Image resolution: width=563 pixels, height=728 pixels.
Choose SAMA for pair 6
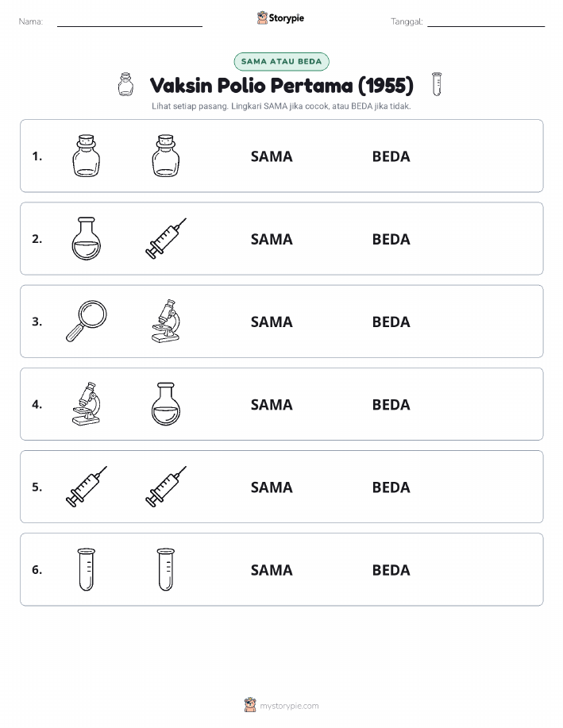[272, 570]
